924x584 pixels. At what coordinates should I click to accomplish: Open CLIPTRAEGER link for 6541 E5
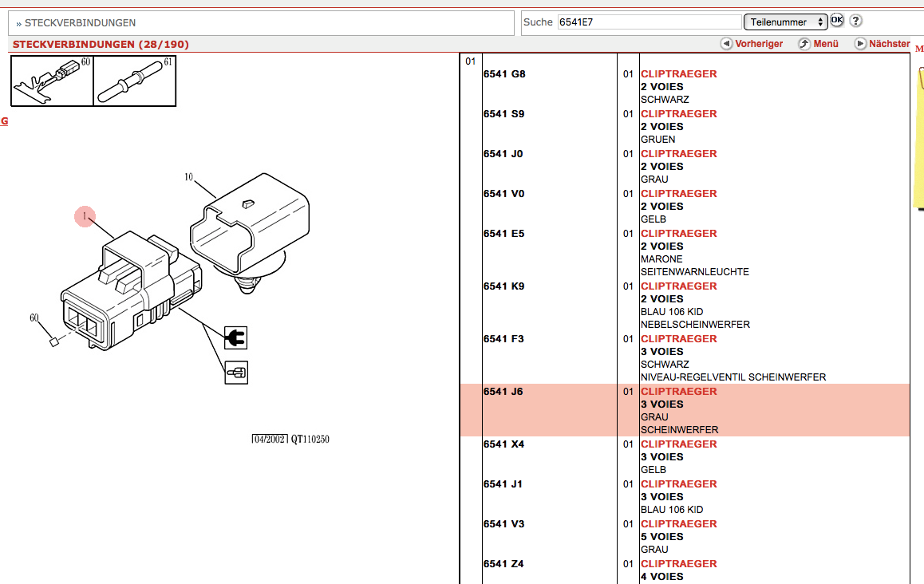pyautogui.click(x=679, y=234)
